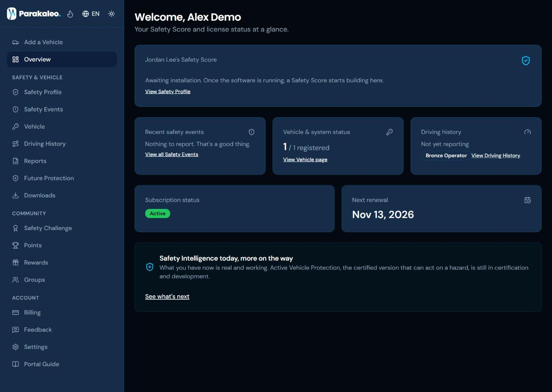The width and height of the screenshot is (552, 392).
Task: Click the Safety Intelligence shield plus icon
Action: click(x=150, y=267)
